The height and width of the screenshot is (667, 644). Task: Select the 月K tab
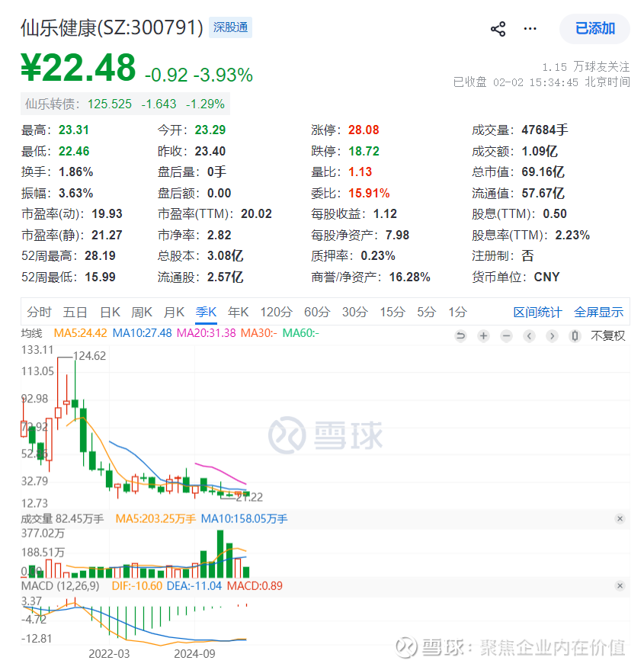pyautogui.click(x=174, y=312)
